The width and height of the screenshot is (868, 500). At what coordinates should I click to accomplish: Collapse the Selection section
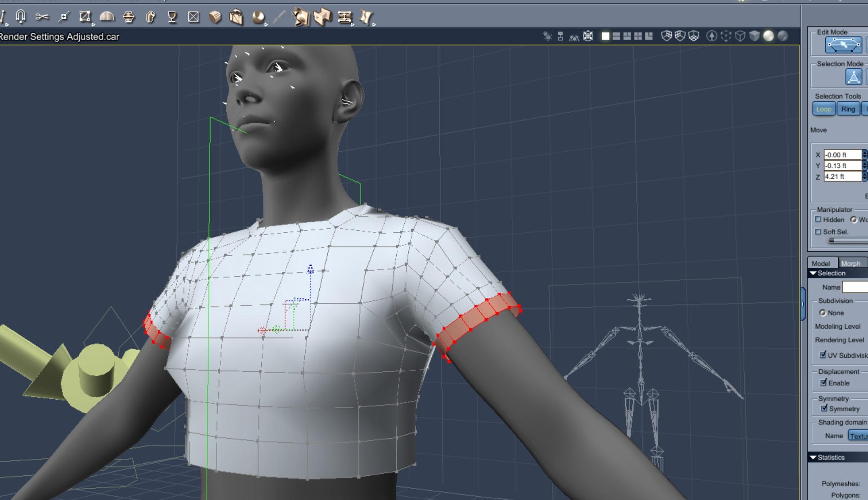click(x=813, y=273)
